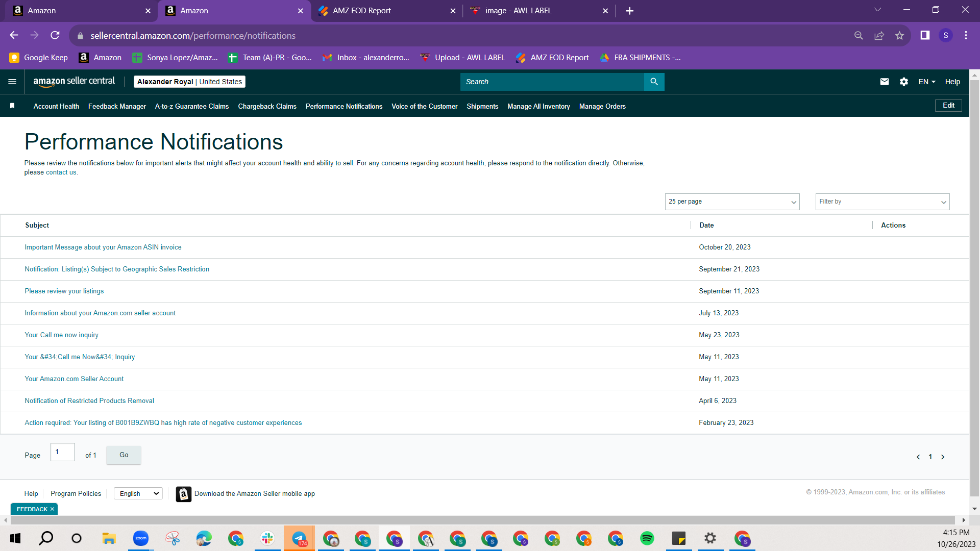Open File Explorer from the taskbar
The width and height of the screenshot is (980, 551).
pyautogui.click(x=109, y=538)
